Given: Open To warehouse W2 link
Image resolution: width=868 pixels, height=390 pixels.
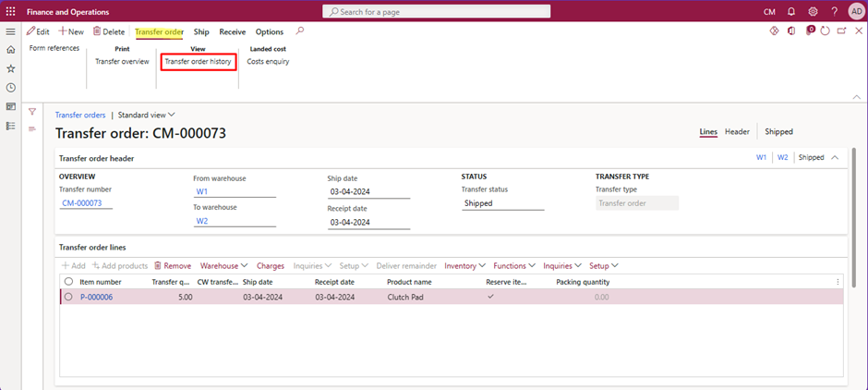Looking at the screenshot, I should tap(202, 221).
